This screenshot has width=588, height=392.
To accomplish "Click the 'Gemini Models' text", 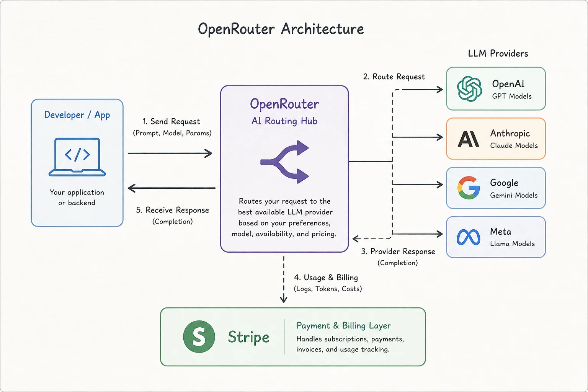I will coord(514,195).
